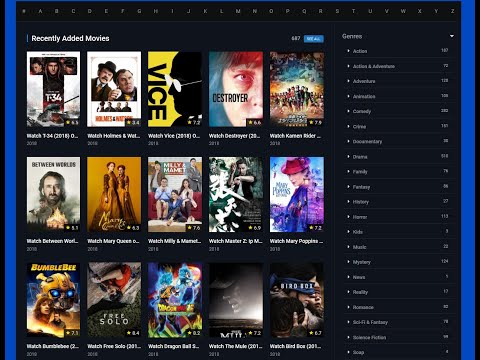Open the Bumblebee poster
This screenshot has height=360, width=480.
53,300
